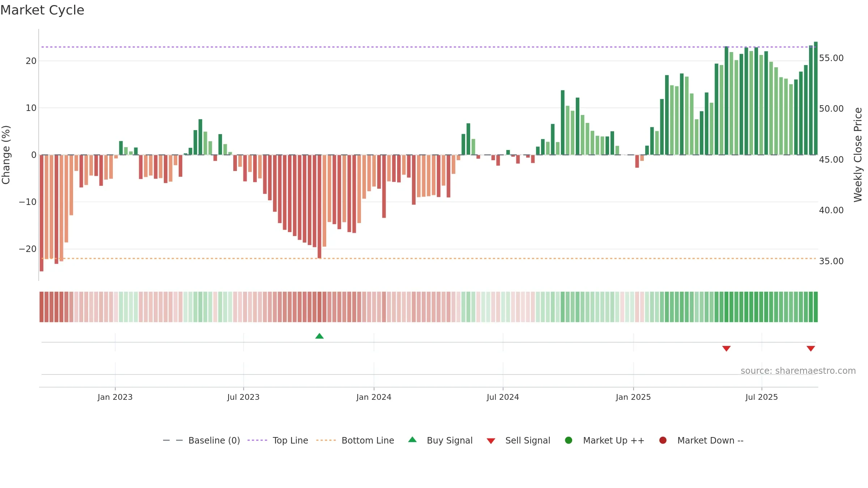This screenshot has width=868, height=488.
Task: Click the purple dotted line sample in the legend
Action: pyautogui.click(x=257, y=440)
